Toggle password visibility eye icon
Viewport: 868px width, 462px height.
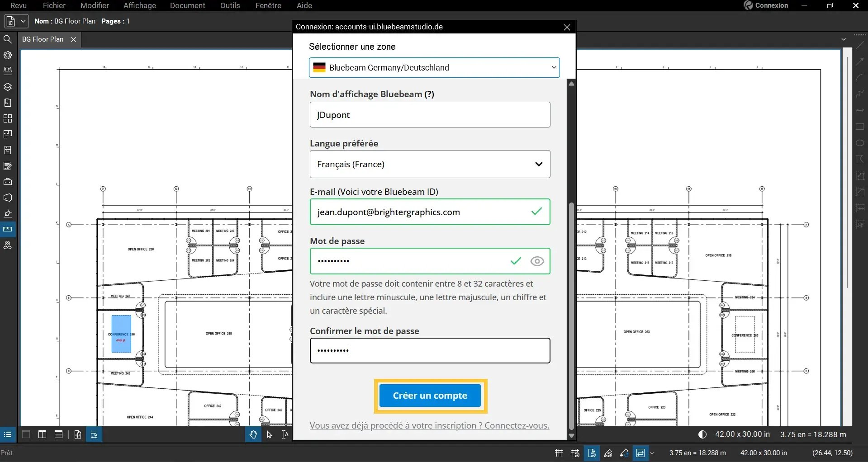(x=537, y=261)
